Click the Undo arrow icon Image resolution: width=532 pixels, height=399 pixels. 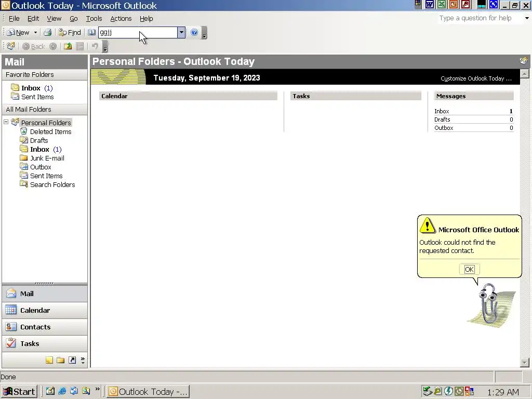pos(95,46)
